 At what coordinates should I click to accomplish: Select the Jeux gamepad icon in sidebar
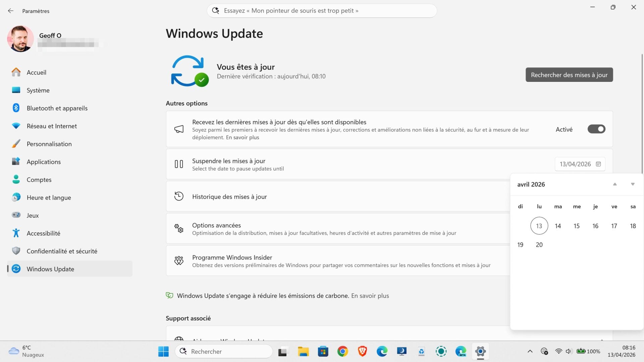point(16,215)
